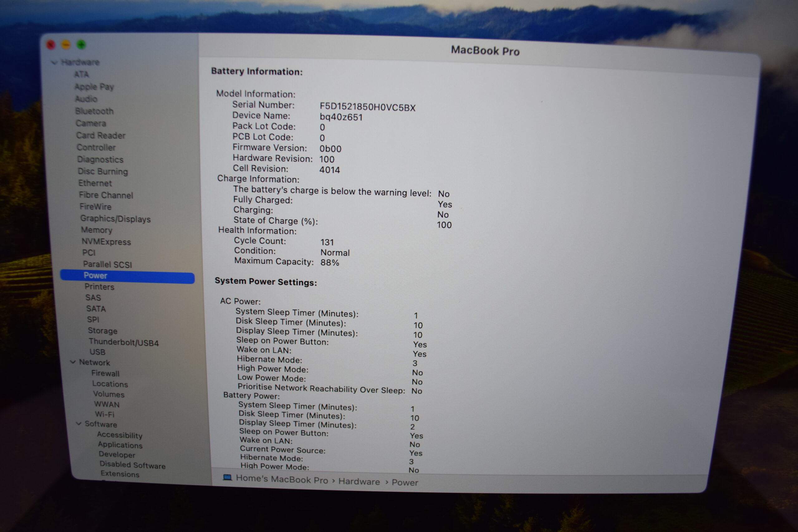Select Developer under Software
798x532 pixels.
click(117, 455)
